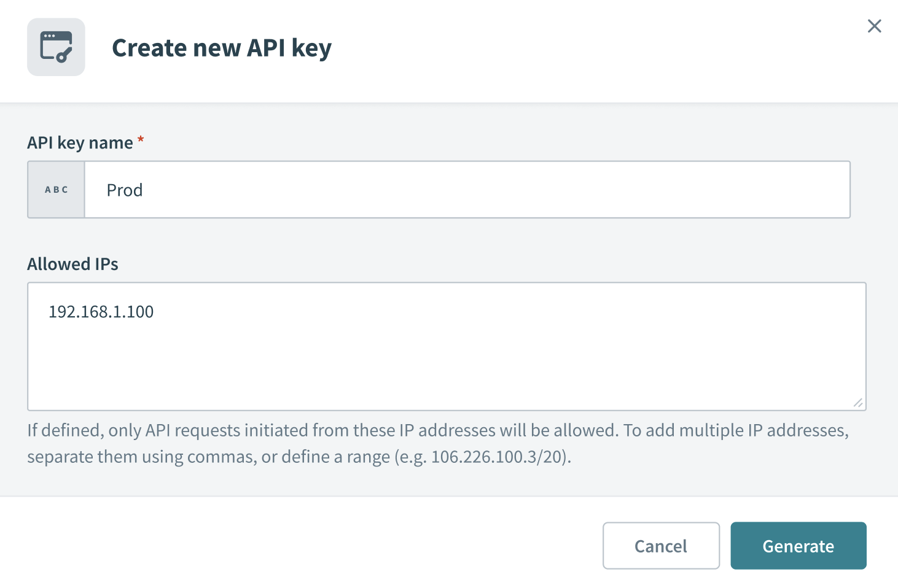Click the Allowed IPs label
This screenshot has height=588, width=898.
(72, 264)
